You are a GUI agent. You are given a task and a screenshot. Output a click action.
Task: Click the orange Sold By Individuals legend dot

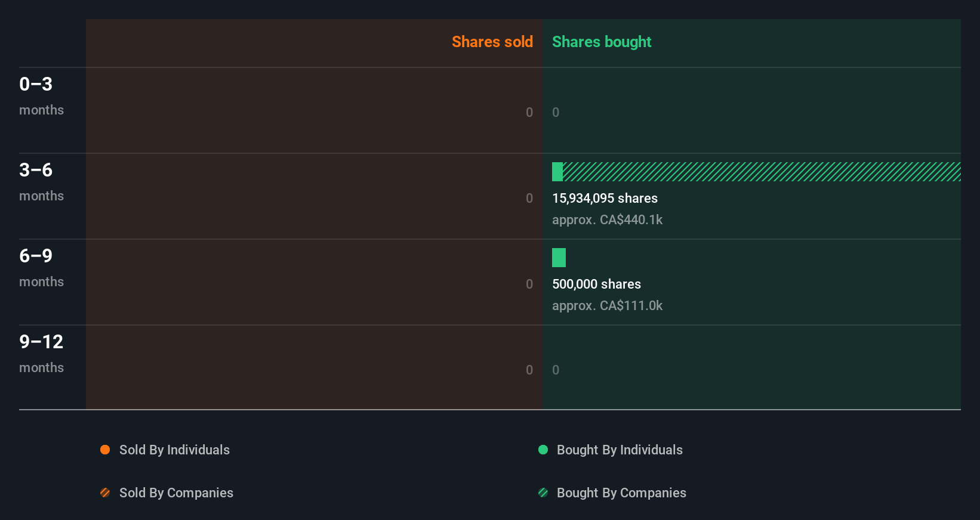pos(105,450)
